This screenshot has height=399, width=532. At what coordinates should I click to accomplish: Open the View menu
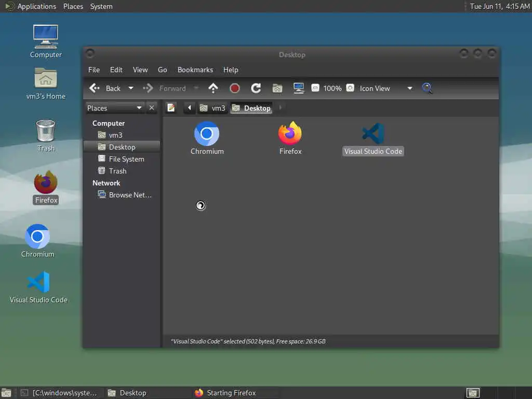click(x=140, y=70)
